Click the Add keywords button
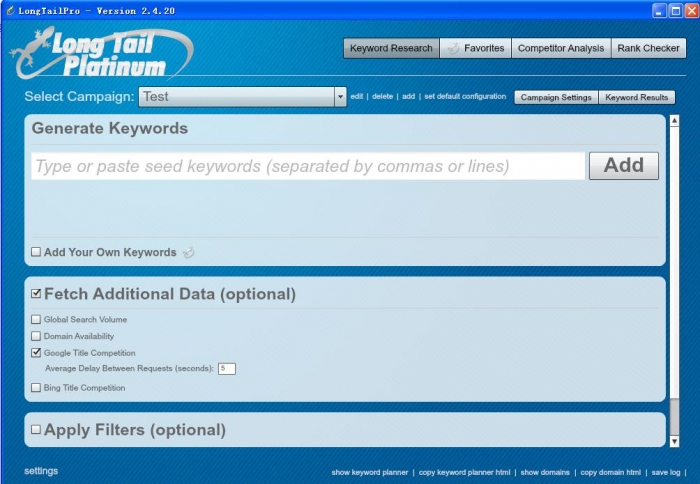Image resolution: width=700 pixels, height=484 pixels. click(x=624, y=166)
